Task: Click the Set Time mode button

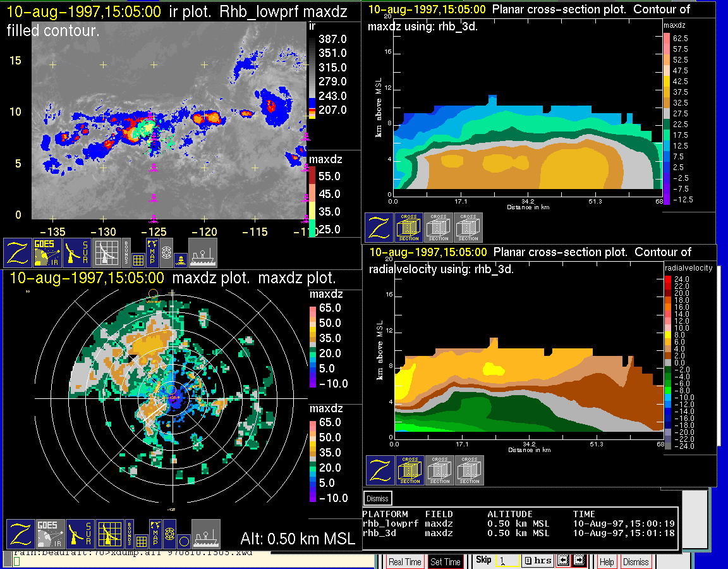Action: [446, 561]
